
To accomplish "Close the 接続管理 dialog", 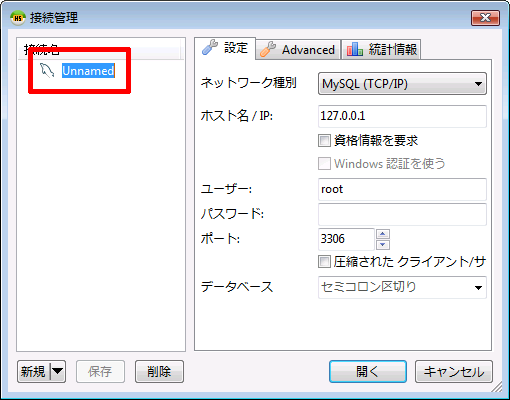I will 485,18.
